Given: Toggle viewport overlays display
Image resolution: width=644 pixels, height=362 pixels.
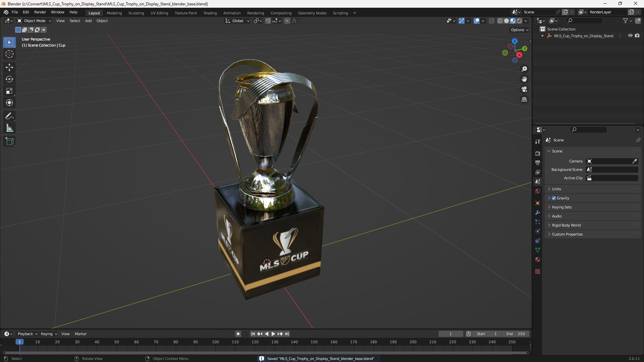Looking at the screenshot, I should pyautogui.click(x=477, y=21).
